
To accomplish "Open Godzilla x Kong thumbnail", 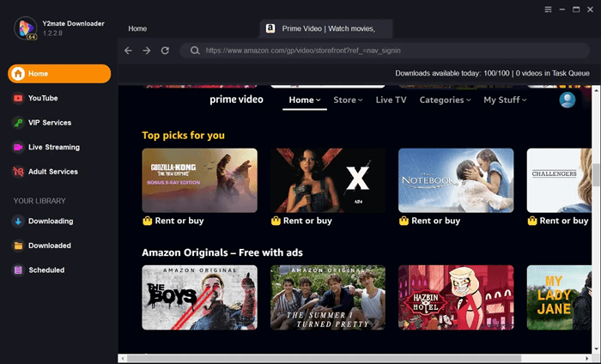I will (200, 180).
